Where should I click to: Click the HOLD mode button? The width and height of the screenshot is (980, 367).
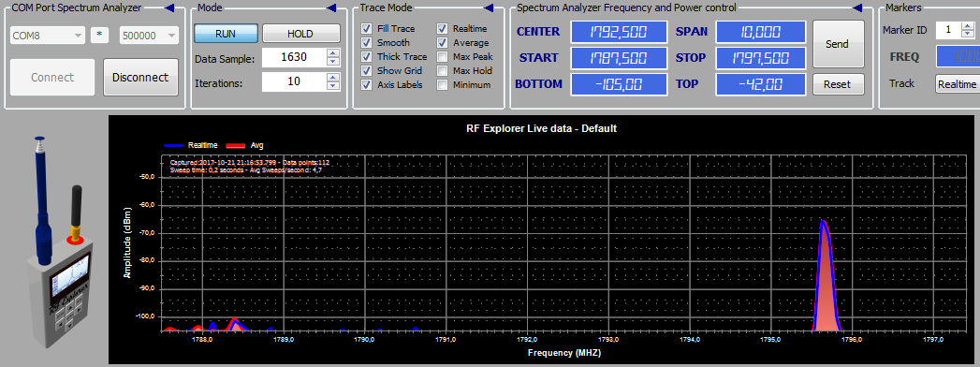[300, 34]
